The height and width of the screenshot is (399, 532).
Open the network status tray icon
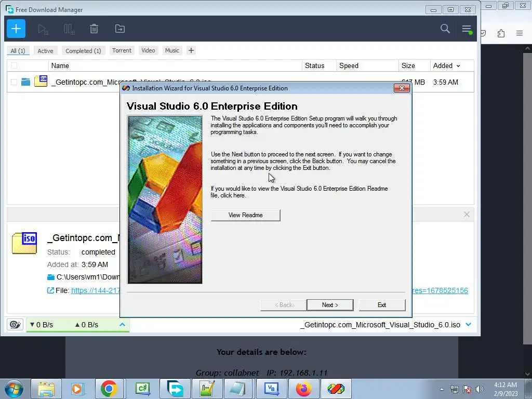pyautogui.click(x=454, y=389)
